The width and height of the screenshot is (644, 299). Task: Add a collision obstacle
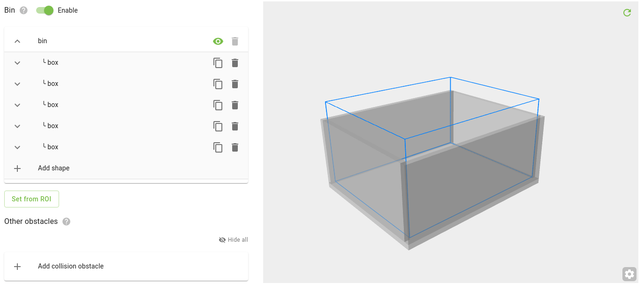pos(70,266)
